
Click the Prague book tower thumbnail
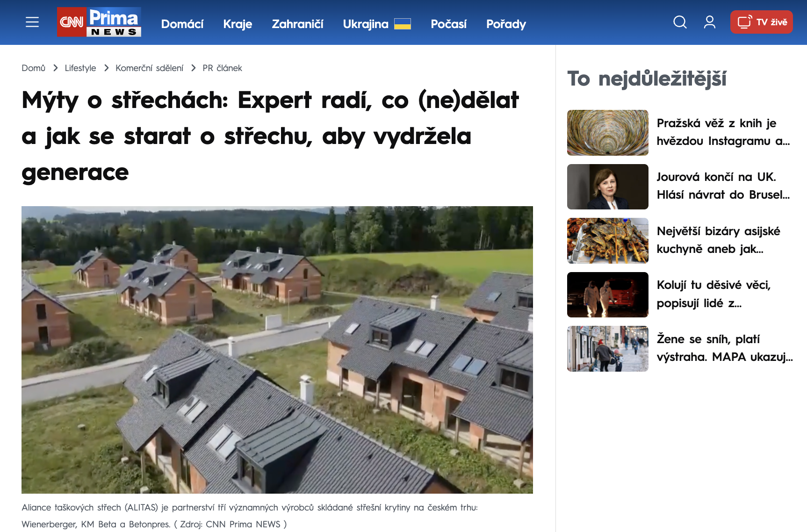[607, 132]
